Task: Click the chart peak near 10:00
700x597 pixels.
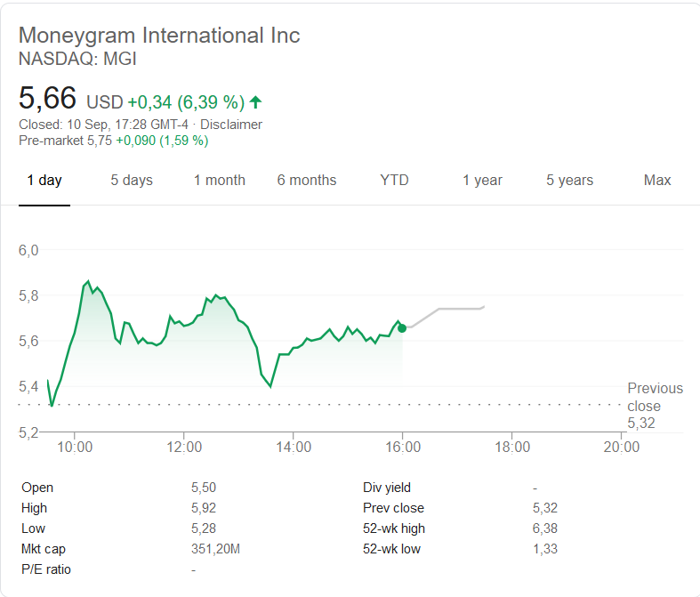Action: pyautogui.click(x=87, y=282)
